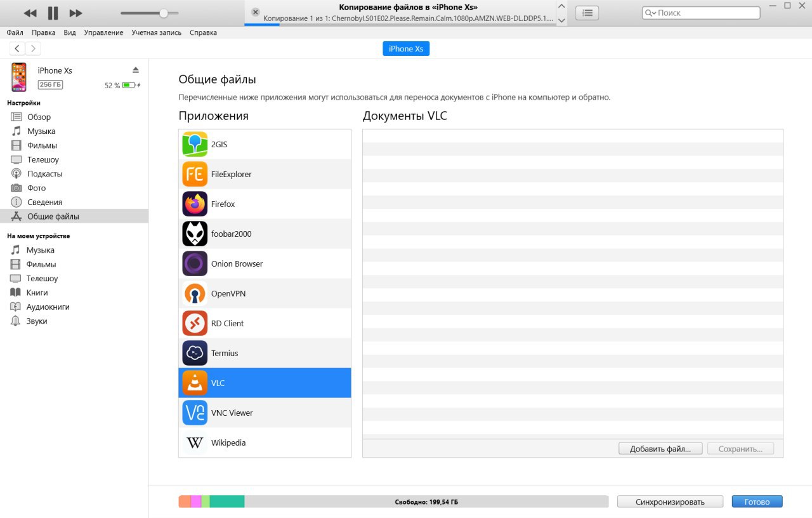Click the iPhone Xs device tab
Viewport: 812px width, 518px height.
coord(406,49)
